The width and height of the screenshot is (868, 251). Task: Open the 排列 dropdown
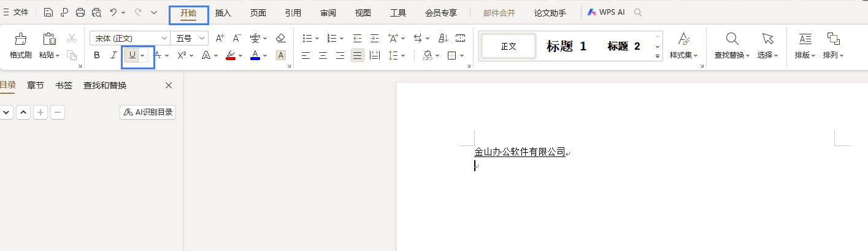coord(833,55)
